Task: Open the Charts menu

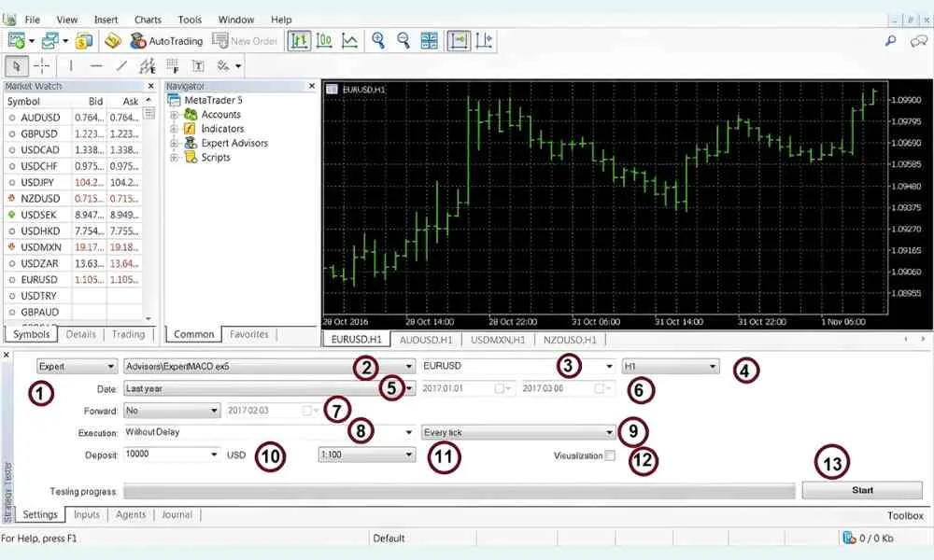Action: (x=148, y=19)
